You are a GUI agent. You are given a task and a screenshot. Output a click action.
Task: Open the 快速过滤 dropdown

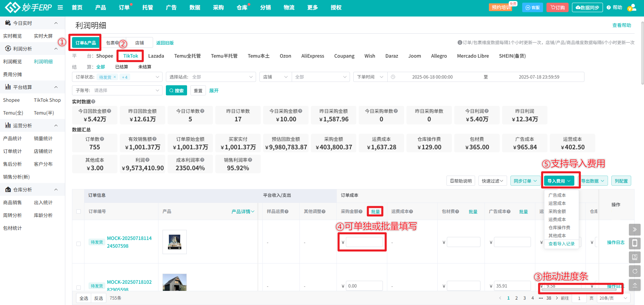pos(492,181)
